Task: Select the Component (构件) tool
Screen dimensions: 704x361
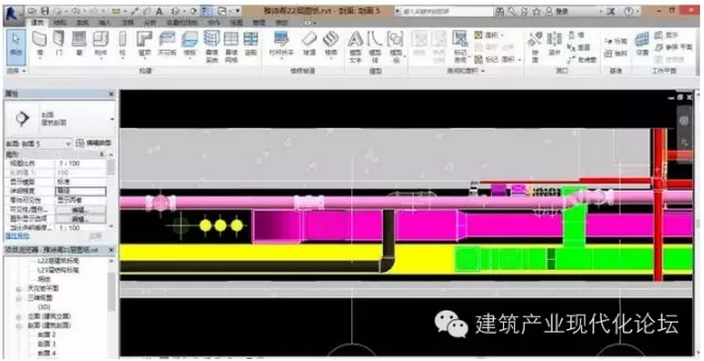Action: (101, 44)
